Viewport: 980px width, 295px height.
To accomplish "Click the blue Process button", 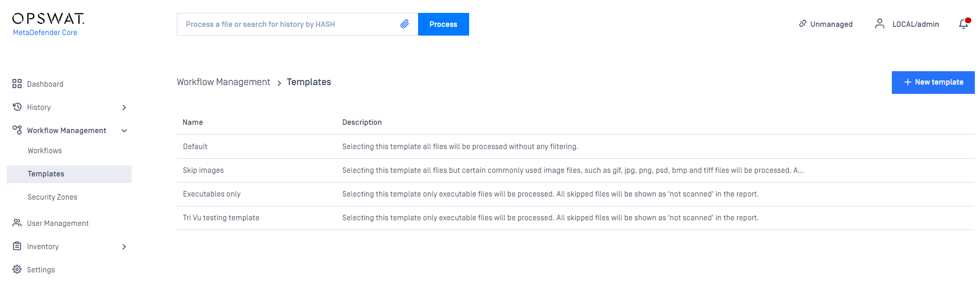I will click(x=443, y=24).
